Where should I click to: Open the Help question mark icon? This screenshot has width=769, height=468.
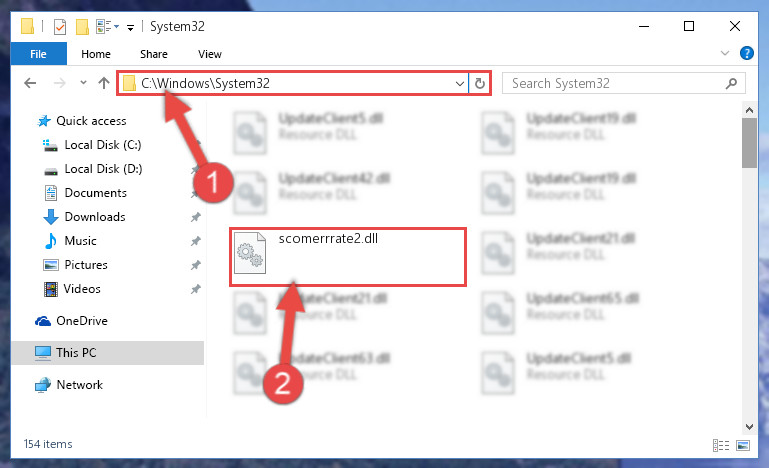point(746,53)
